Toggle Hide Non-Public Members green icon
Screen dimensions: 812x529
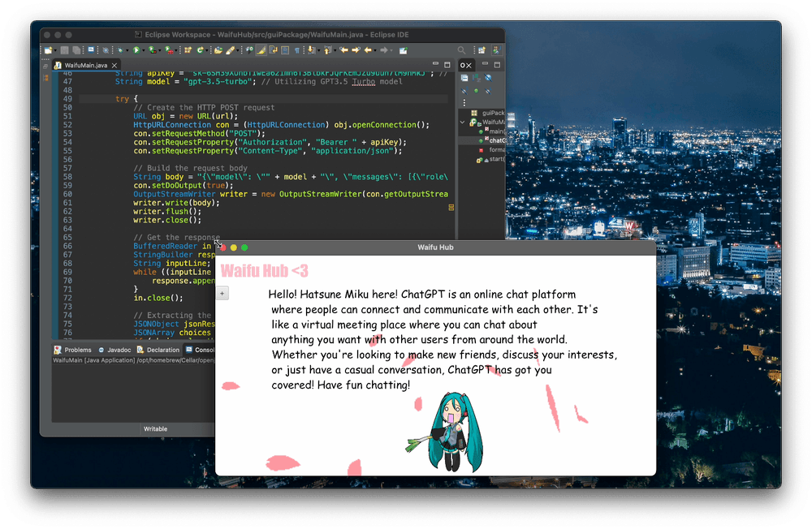(476, 91)
